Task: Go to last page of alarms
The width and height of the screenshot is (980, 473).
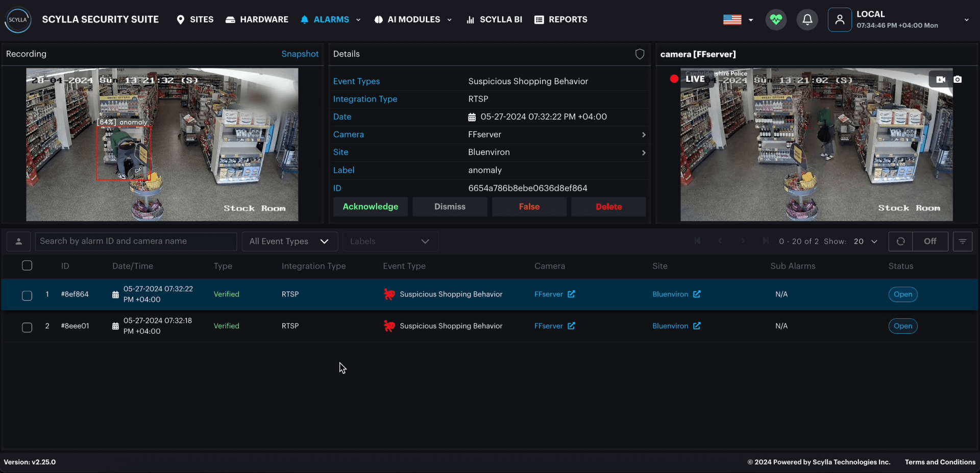Action: [766, 241]
